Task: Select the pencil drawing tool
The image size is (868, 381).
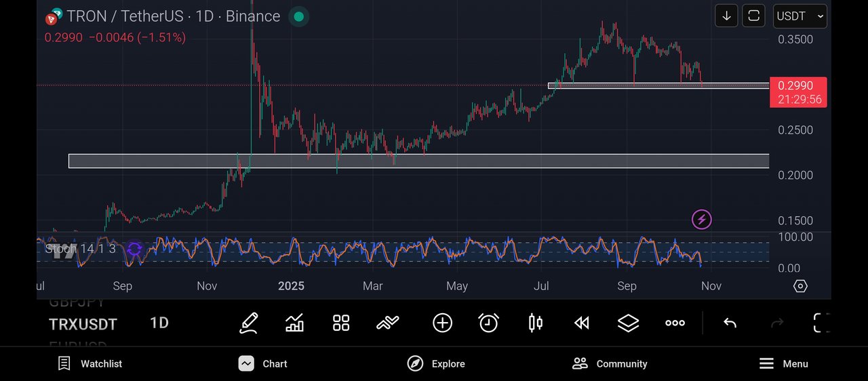Action: coord(248,323)
